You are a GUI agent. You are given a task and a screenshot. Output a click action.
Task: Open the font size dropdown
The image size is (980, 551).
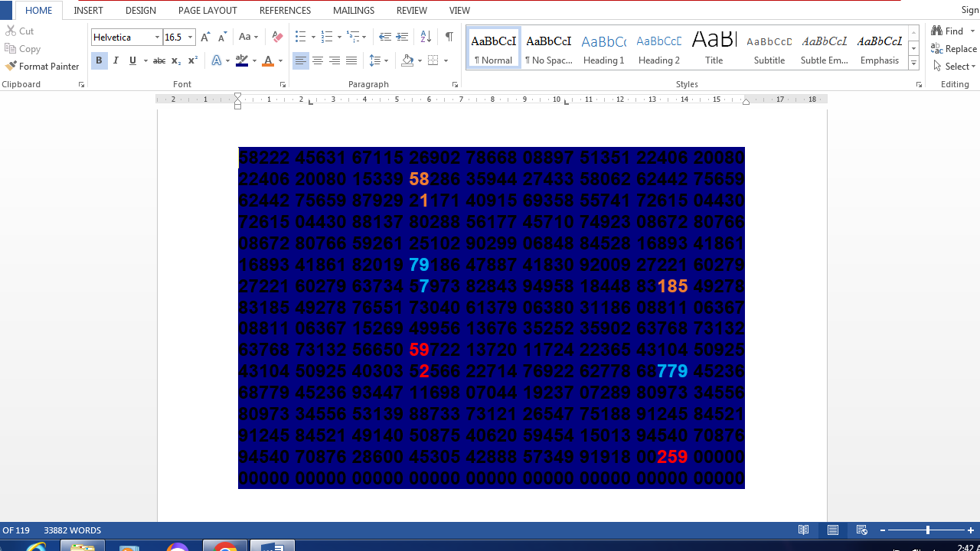(191, 37)
